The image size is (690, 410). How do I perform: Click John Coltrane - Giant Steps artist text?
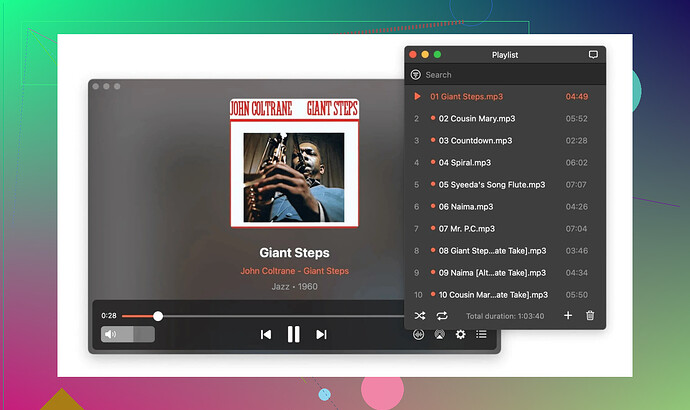coord(294,271)
